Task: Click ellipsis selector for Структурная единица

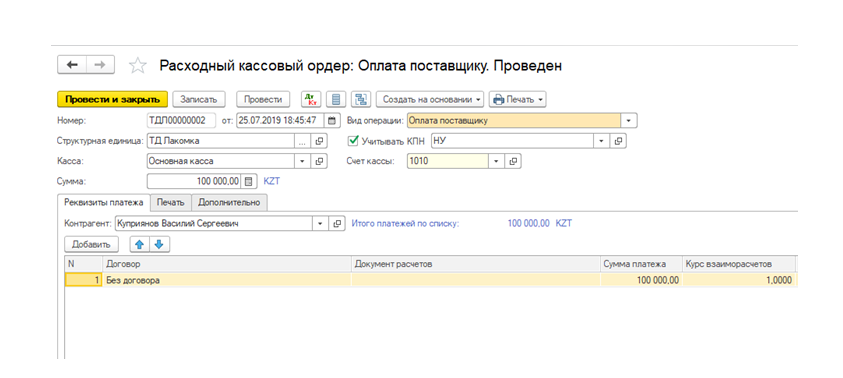Action: [302, 141]
